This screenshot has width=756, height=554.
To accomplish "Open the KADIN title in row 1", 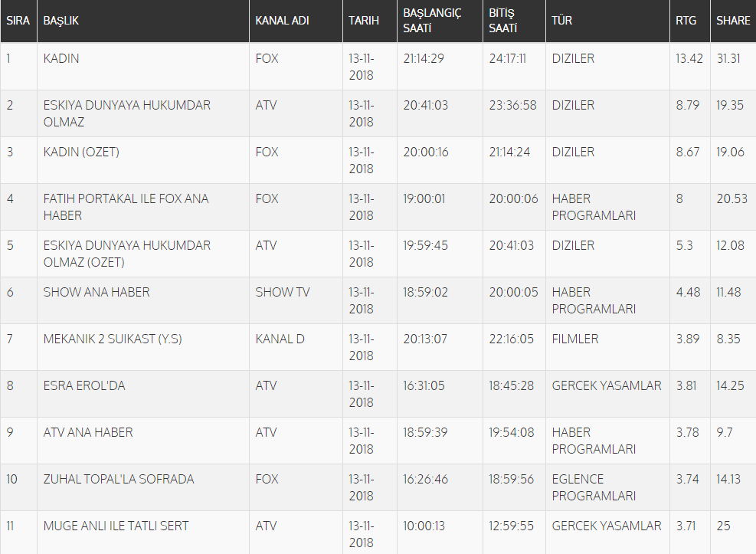I will coord(61,59).
